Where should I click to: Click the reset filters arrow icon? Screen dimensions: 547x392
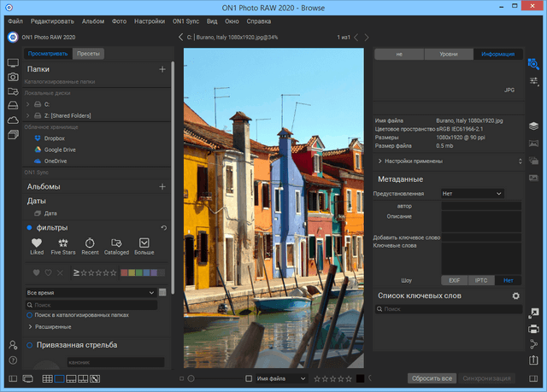(x=163, y=228)
